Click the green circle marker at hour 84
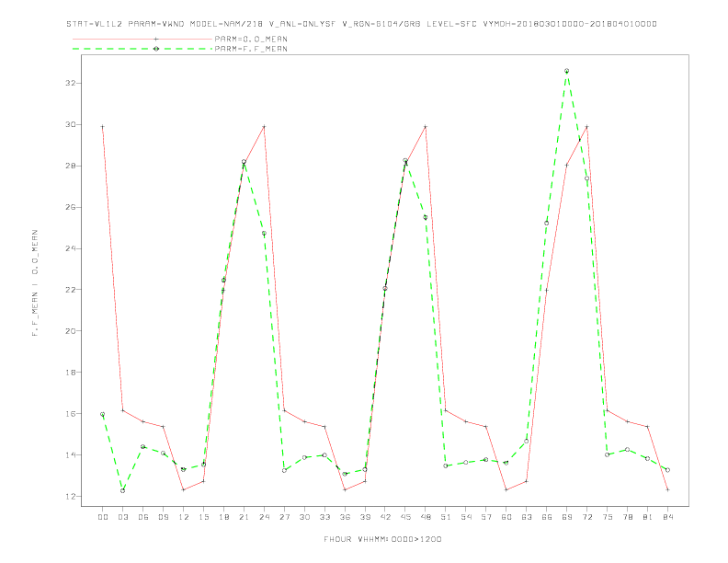This screenshot has width=728, height=563. tap(668, 470)
